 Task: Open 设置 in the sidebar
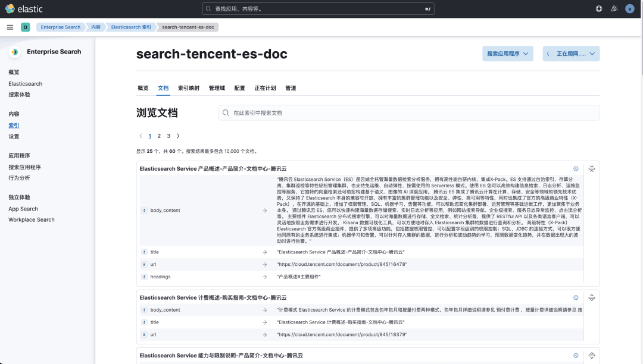[x=14, y=136]
